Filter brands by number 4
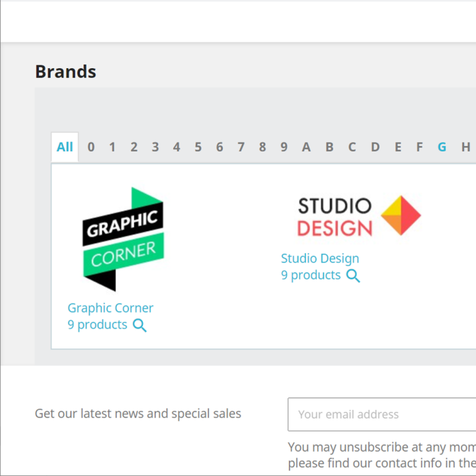 (177, 147)
